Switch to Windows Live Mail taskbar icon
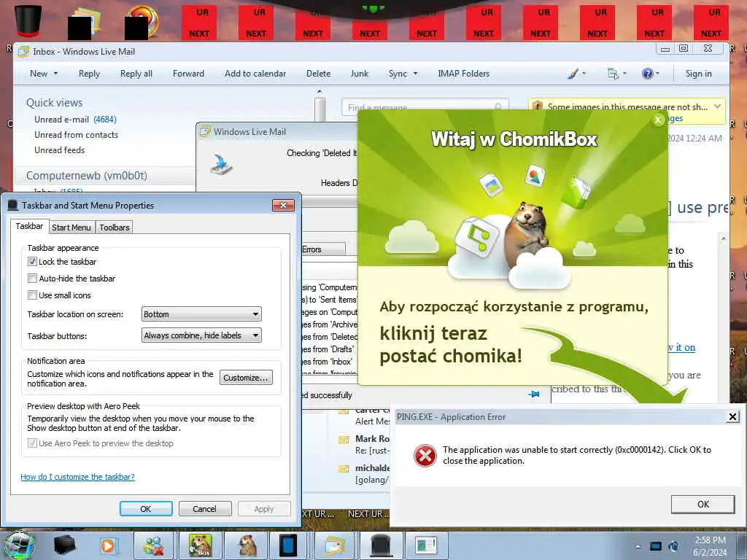This screenshot has height=560, width=747. [x=335, y=545]
